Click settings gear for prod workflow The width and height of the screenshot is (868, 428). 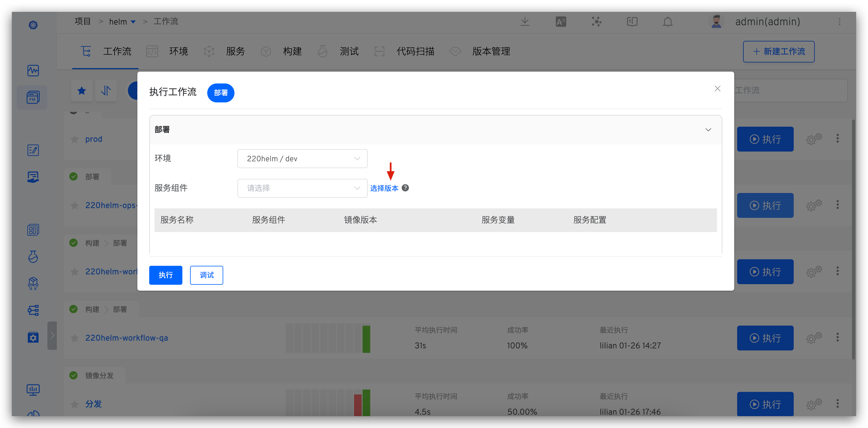814,139
